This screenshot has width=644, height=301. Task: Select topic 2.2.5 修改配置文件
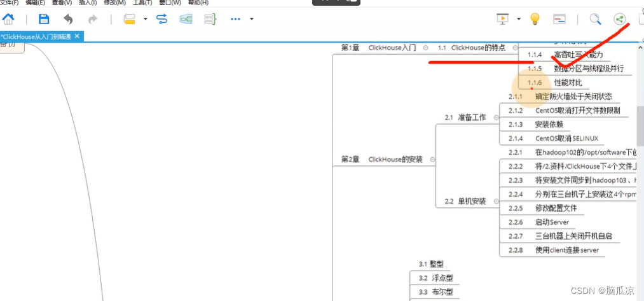pyautogui.click(x=542, y=209)
